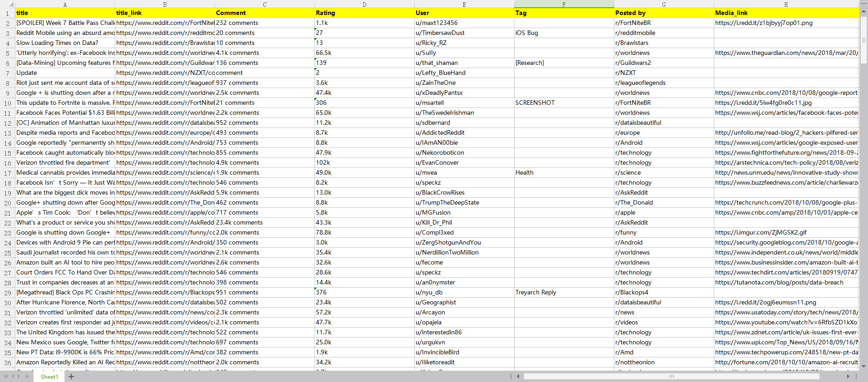Go to the previous sheet with the navigation arrow

click(13, 377)
